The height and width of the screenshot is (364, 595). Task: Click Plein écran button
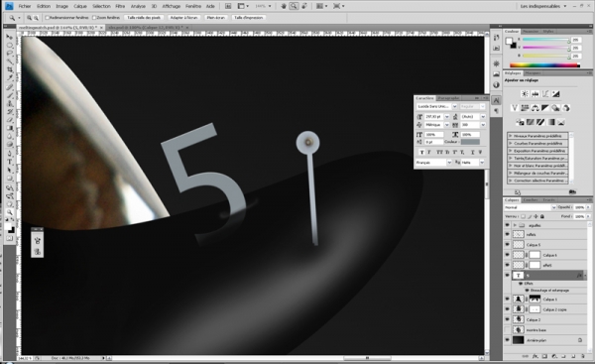click(x=216, y=18)
